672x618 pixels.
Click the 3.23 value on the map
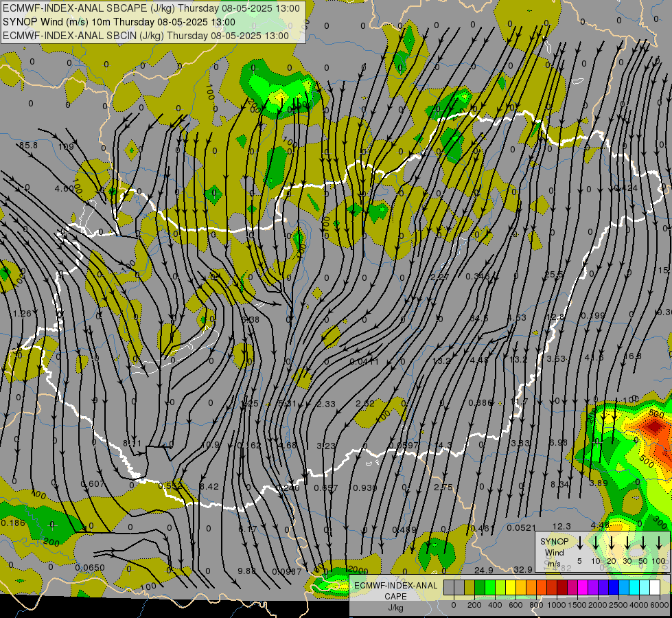[x=326, y=446]
